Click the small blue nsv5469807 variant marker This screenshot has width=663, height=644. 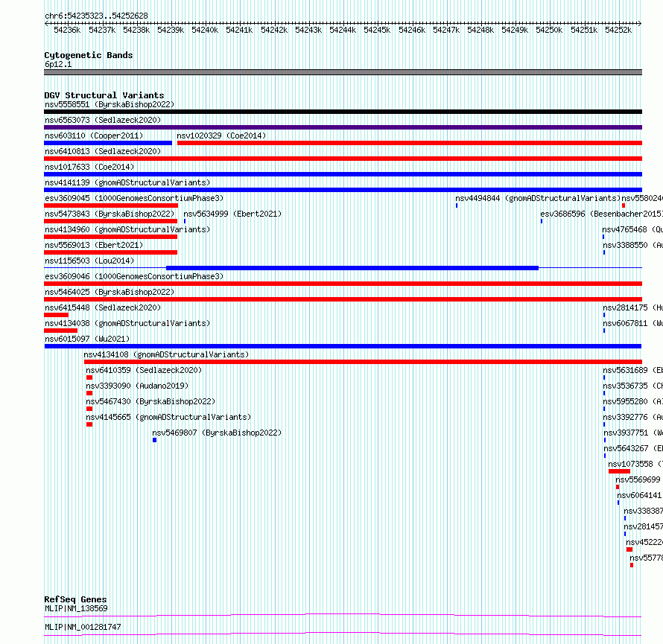(155, 440)
